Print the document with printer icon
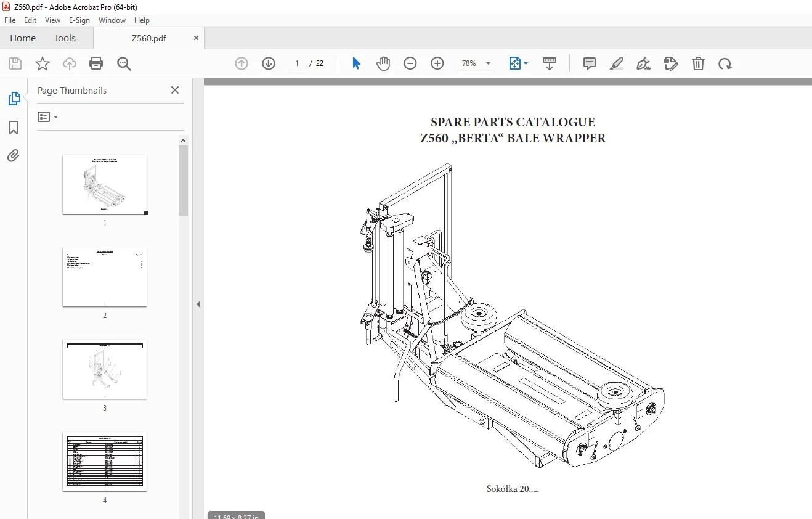This screenshot has height=519, width=812. pos(96,63)
